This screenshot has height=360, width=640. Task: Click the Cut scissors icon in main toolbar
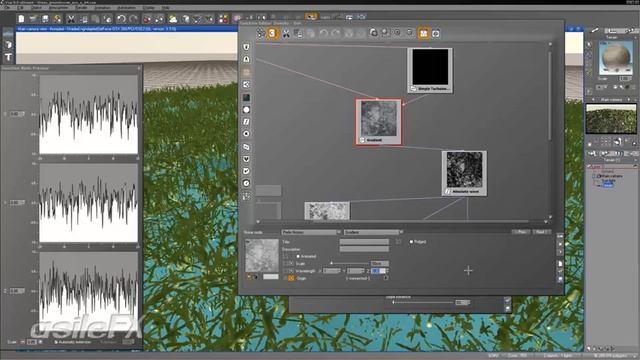coord(71,19)
